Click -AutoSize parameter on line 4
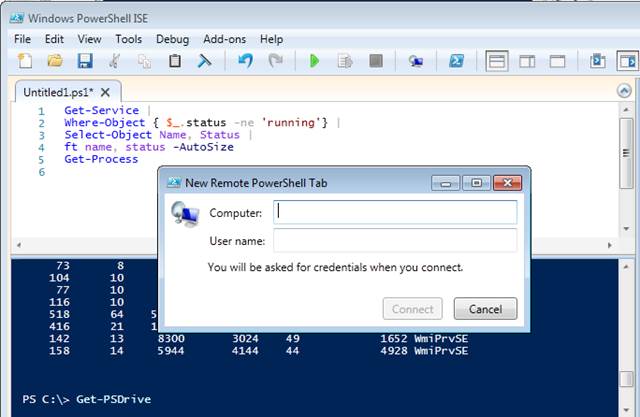 pos(203,147)
